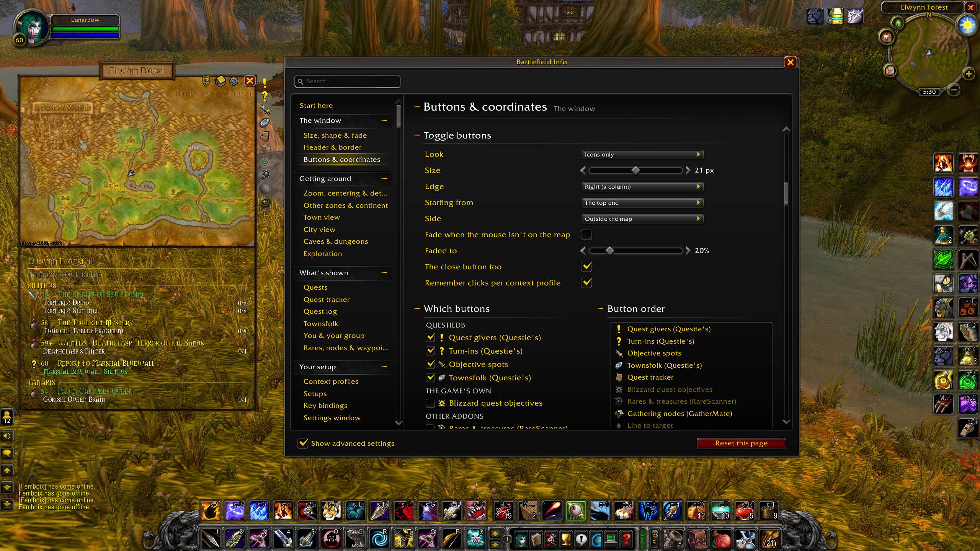This screenshot has width=980, height=551.
Task: Open the green computer main menu button
Action: click(611, 539)
